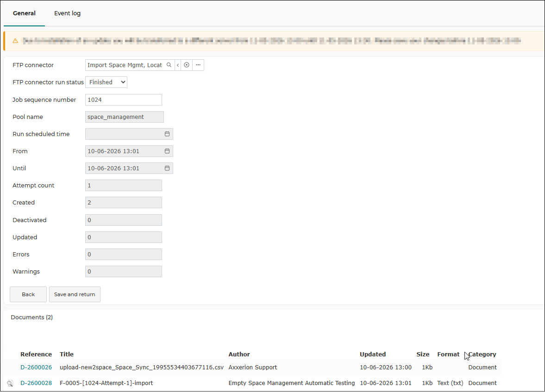545x392 pixels.
Task: Click the Save and return button
Action: [75, 294]
